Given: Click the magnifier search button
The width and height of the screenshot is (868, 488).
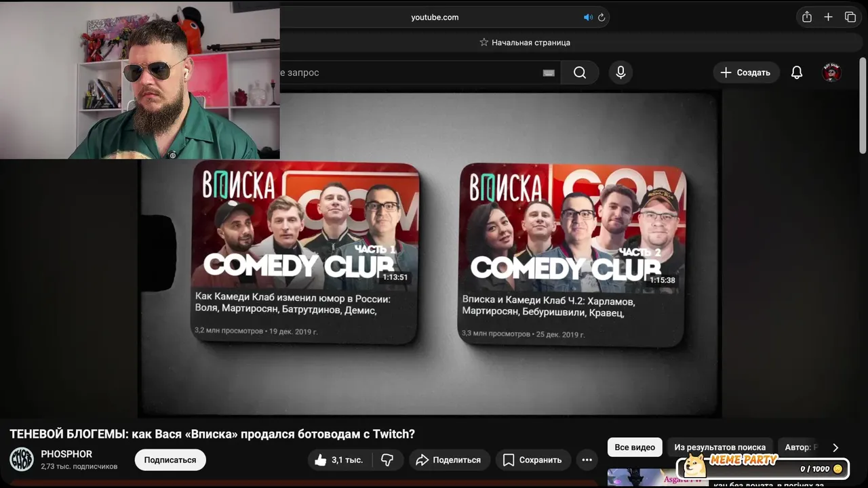Looking at the screenshot, I should [580, 73].
